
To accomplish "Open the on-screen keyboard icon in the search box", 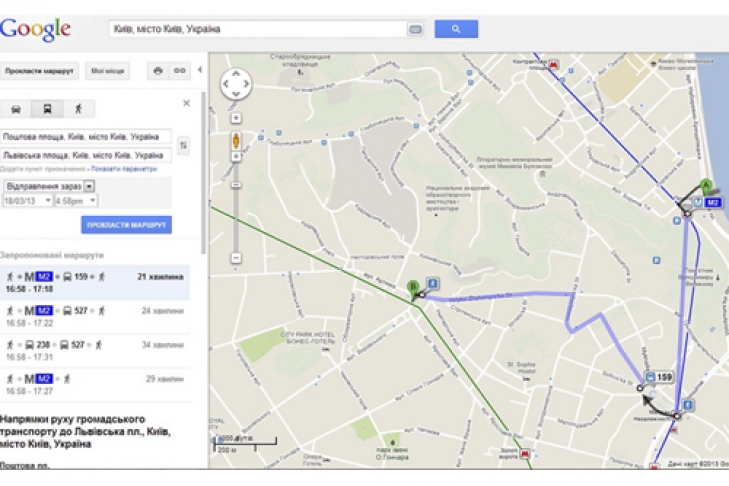I will click(x=415, y=29).
